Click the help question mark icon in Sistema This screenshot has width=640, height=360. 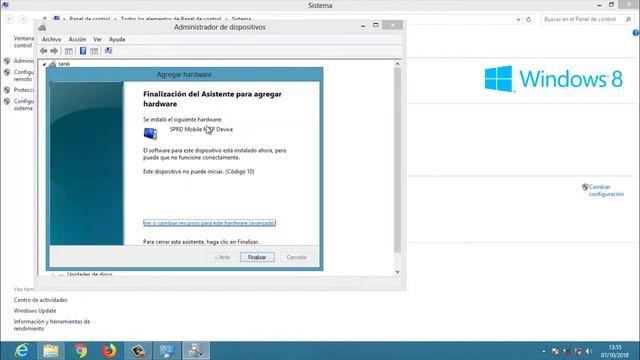point(636,33)
